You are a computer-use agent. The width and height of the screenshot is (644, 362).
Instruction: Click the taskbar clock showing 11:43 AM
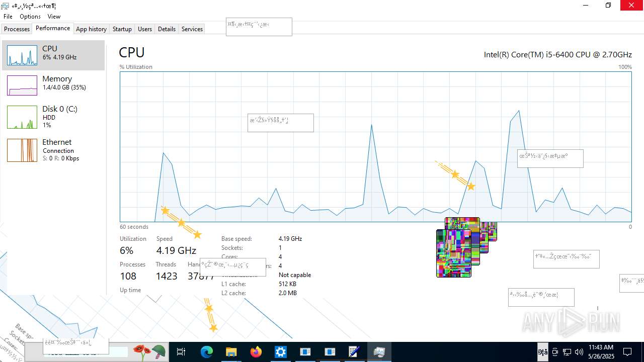(601, 352)
